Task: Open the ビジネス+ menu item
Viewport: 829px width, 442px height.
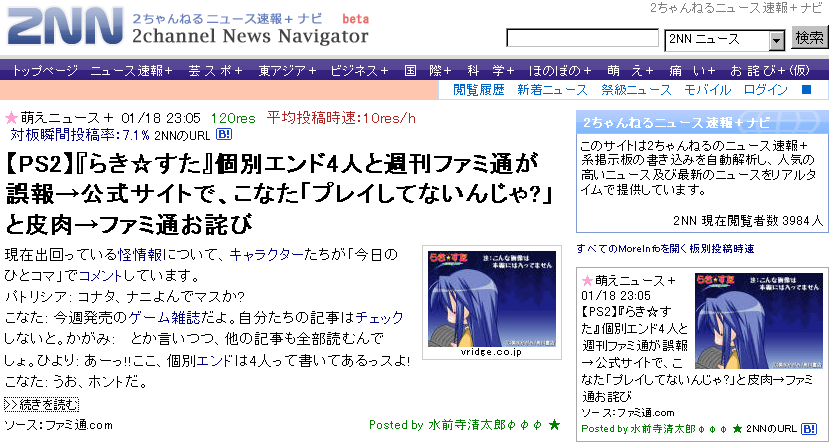Action: (x=359, y=70)
